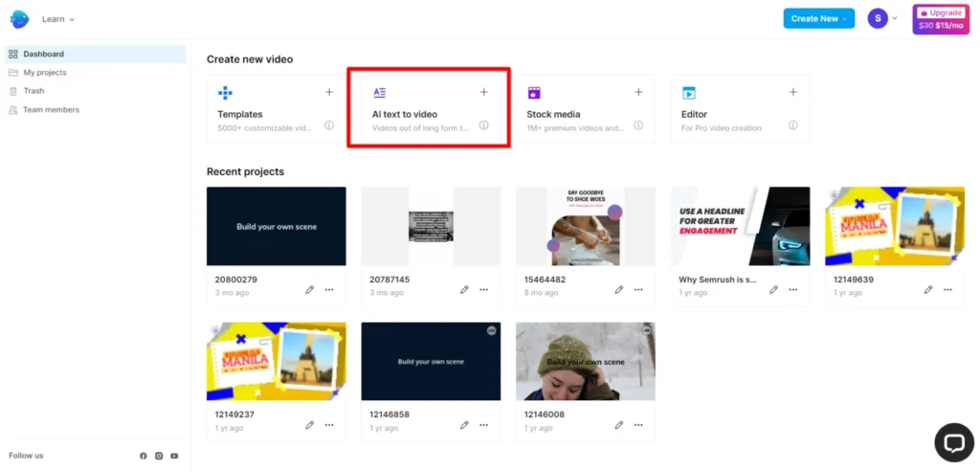
Task: Open more options for project 12146858
Action: tap(483, 425)
